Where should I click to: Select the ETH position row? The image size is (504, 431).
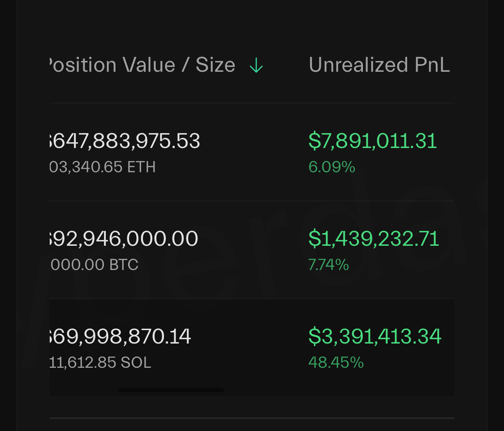pyautogui.click(x=251, y=152)
